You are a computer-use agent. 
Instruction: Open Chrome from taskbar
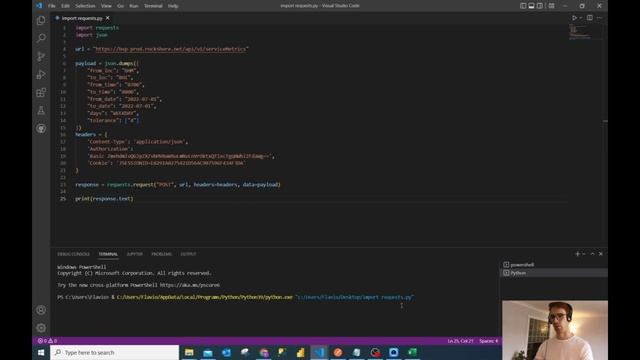pos(264,353)
